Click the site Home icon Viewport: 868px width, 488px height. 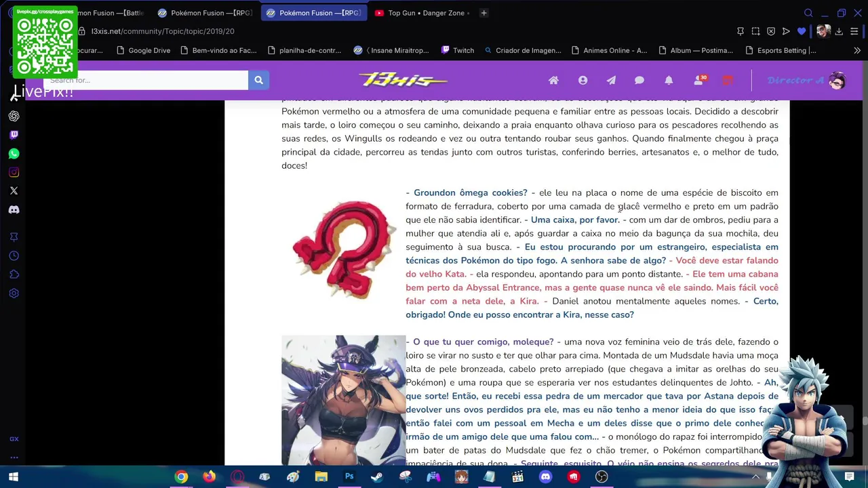click(x=553, y=80)
